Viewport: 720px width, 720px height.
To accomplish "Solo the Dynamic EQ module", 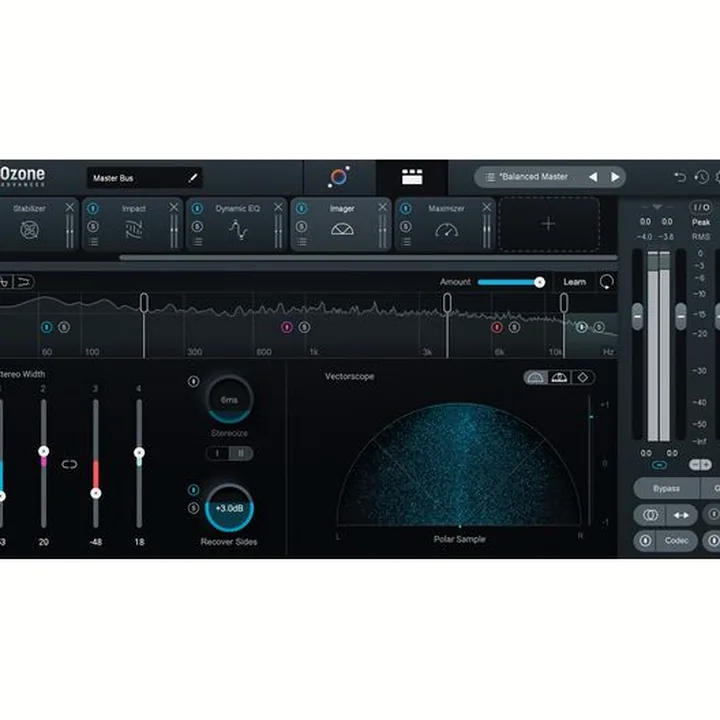I will [x=197, y=226].
